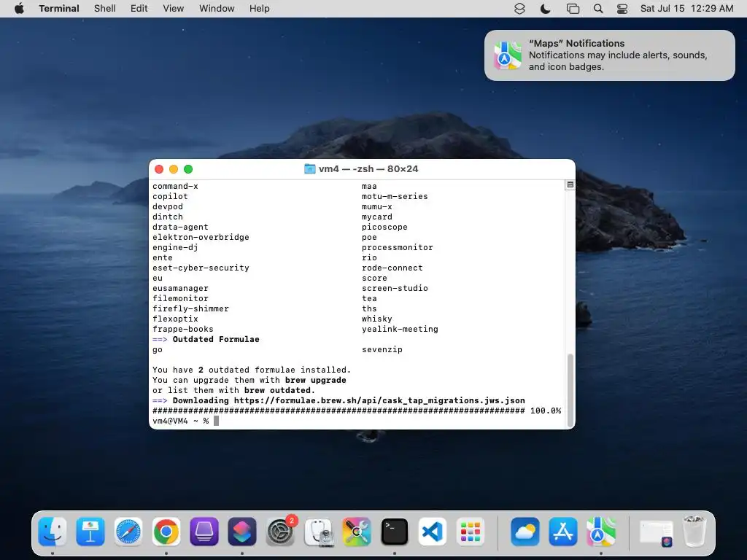Open Spotlight search in menu bar

[x=598, y=9]
